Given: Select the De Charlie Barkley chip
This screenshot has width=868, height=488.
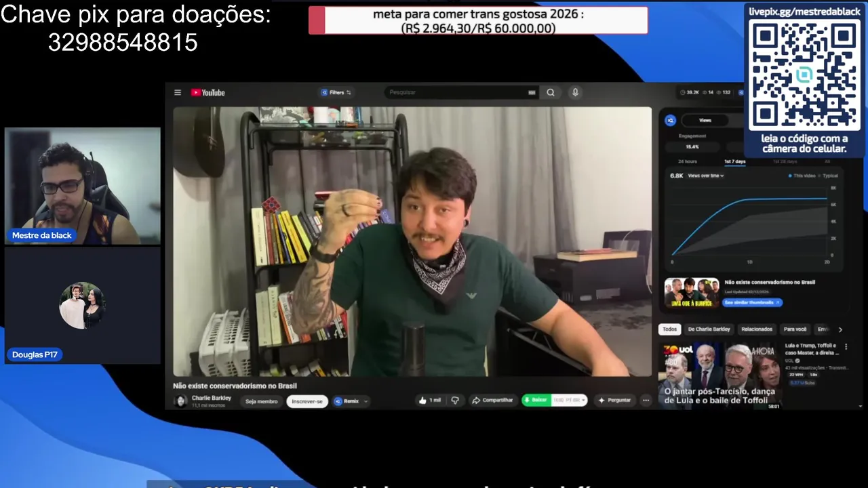Looking at the screenshot, I should [x=709, y=329].
